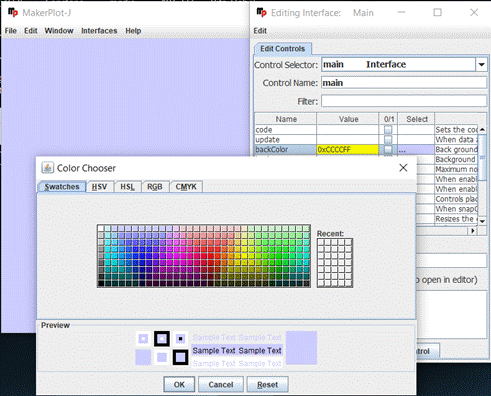This screenshot has width=491, height=396.
Task: Click the 0/1 column header
Action: point(388,119)
